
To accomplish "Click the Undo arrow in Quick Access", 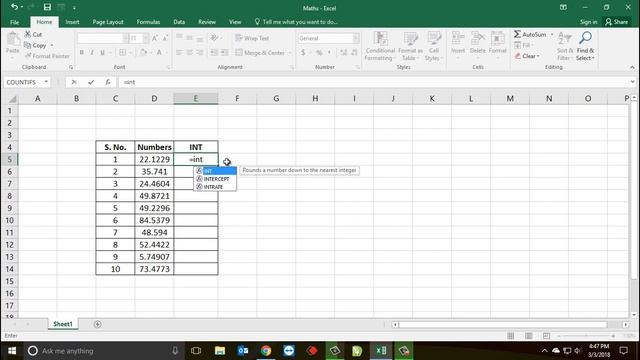I will [x=14, y=7].
